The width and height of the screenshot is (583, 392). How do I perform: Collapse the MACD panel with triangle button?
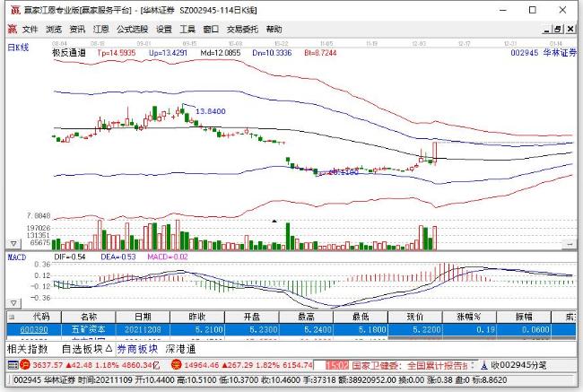tap(13, 303)
